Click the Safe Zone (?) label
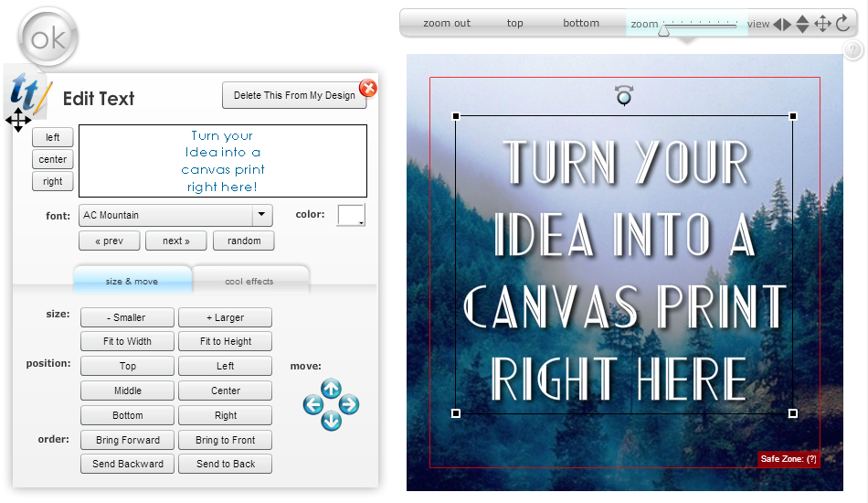 pos(789,459)
